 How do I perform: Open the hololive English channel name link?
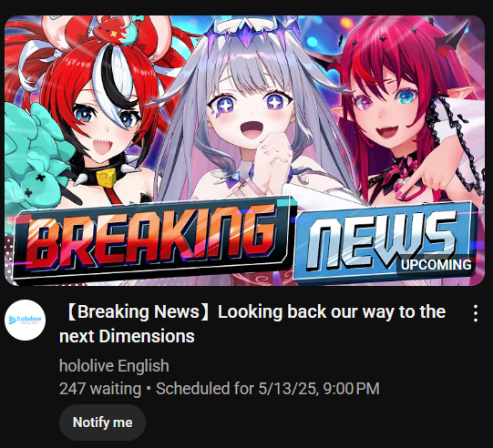(114, 366)
